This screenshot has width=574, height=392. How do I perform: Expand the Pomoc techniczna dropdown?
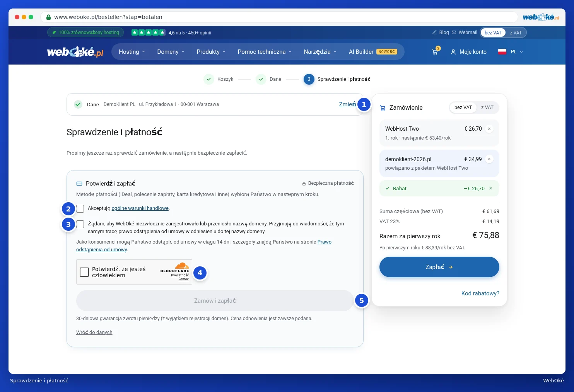(x=265, y=52)
